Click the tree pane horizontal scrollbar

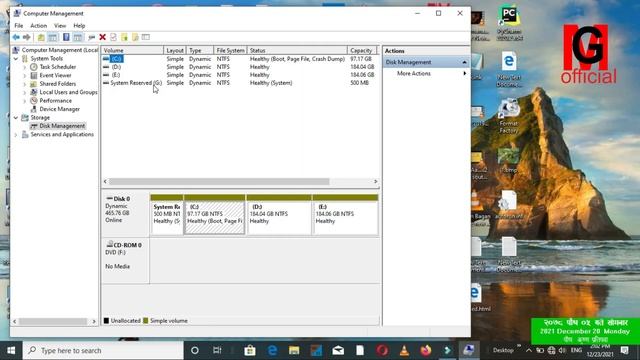53,321
